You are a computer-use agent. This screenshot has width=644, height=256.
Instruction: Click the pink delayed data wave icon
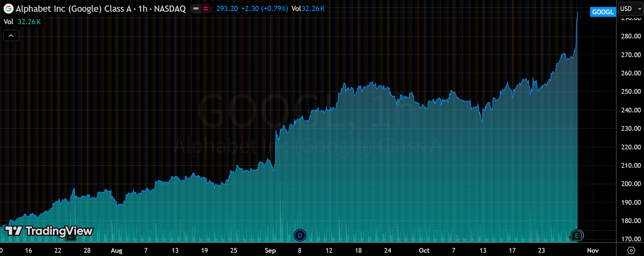coord(206,9)
